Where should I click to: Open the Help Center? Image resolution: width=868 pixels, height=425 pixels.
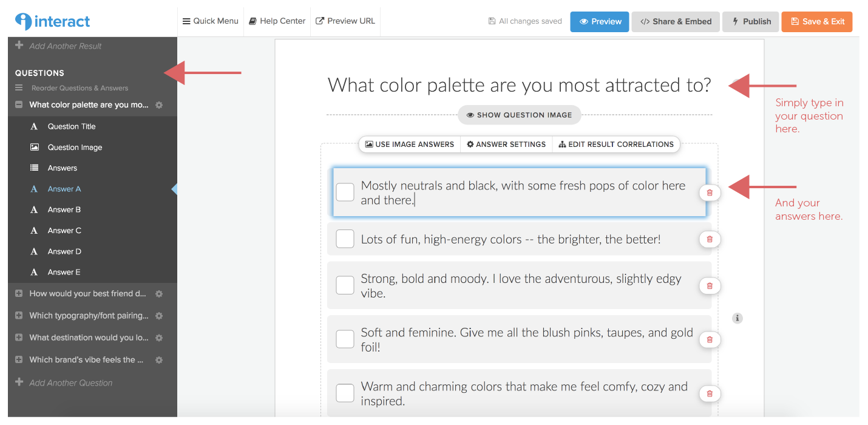pos(277,21)
